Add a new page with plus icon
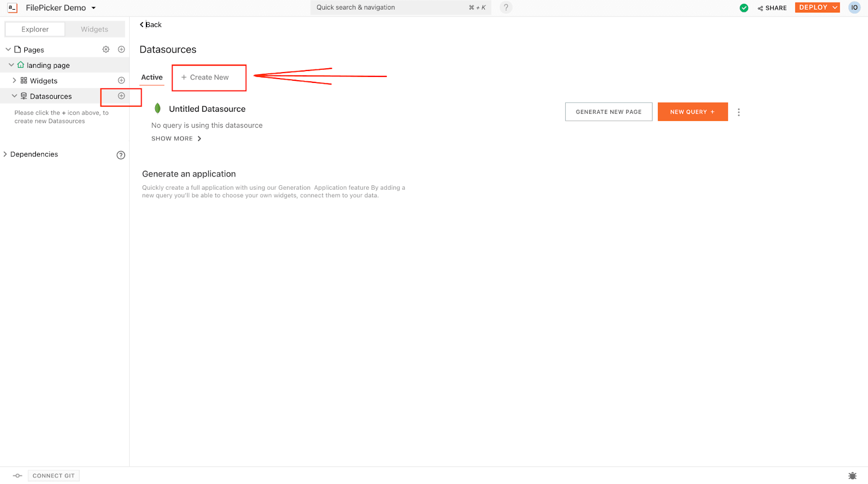This screenshot has height=484, width=868. pos(122,49)
